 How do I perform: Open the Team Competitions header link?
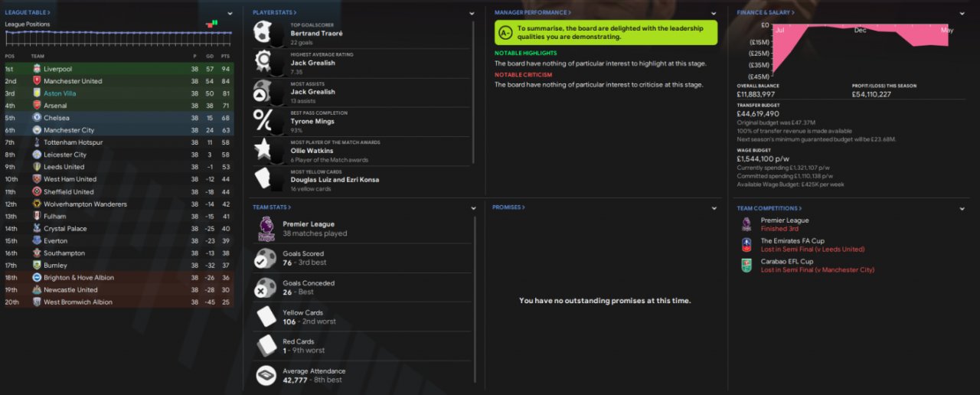(x=769, y=207)
